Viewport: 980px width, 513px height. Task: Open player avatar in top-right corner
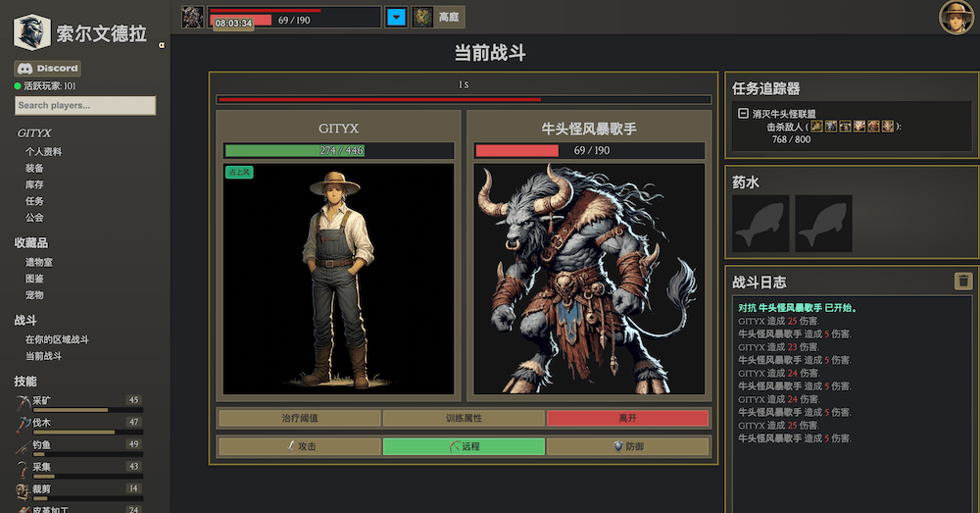click(955, 18)
